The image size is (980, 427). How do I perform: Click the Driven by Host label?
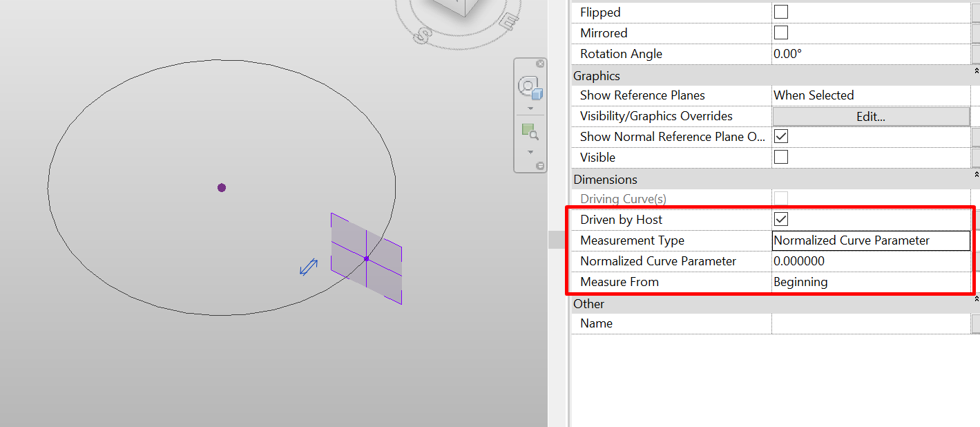tap(621, 220)
